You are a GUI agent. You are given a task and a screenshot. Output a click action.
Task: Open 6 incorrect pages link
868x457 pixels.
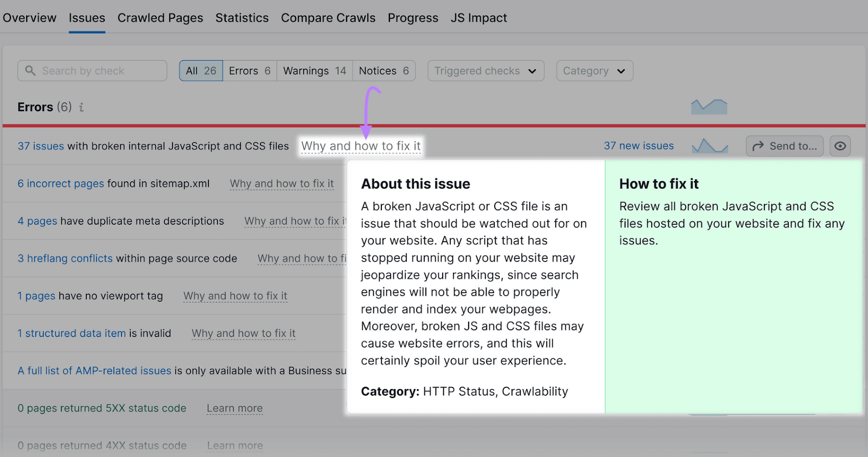(x=61, y=183)
